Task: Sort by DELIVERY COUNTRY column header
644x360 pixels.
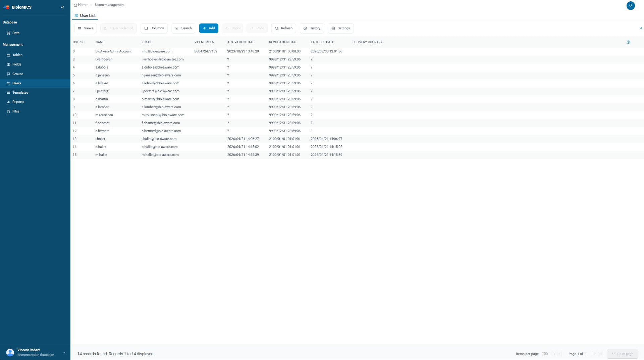Action: click(x=367, y=42)
